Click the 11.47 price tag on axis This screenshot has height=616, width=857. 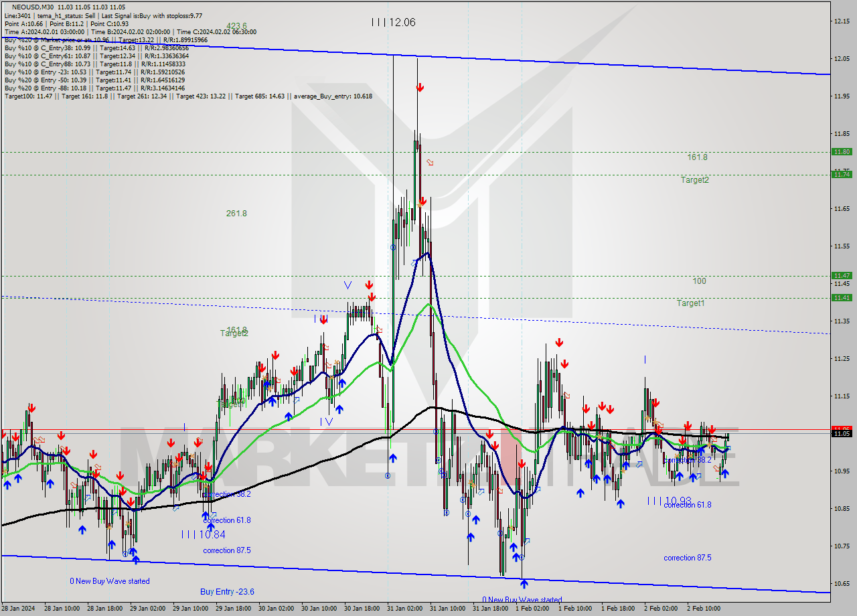point(842,275)
